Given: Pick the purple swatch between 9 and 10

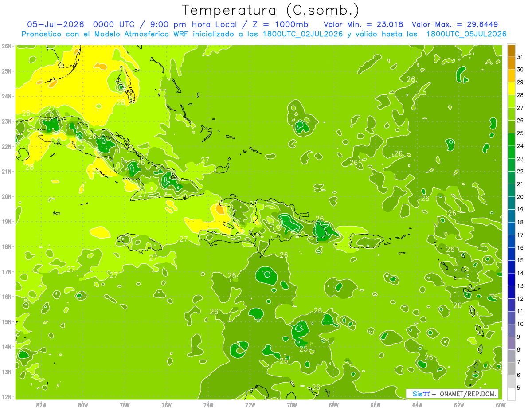Looking at the screenshot, I should (511, 330).
